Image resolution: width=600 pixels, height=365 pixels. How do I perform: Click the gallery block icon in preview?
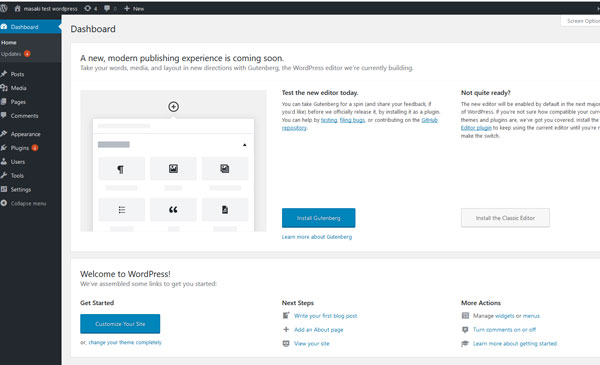(225, 169)
